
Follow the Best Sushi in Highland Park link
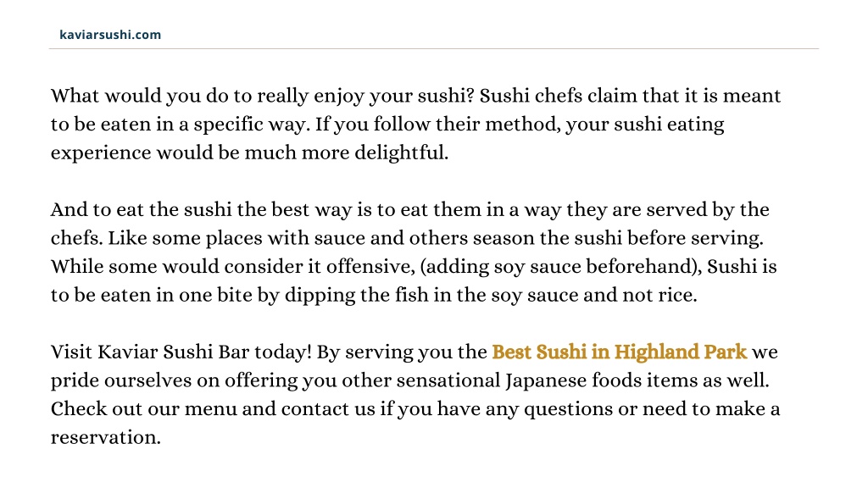(x=619, y=352)
